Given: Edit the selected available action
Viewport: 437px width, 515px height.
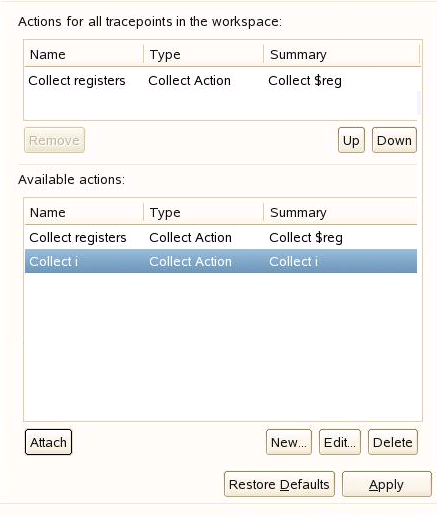Looking at the screenshot, I should pos(340,442).
